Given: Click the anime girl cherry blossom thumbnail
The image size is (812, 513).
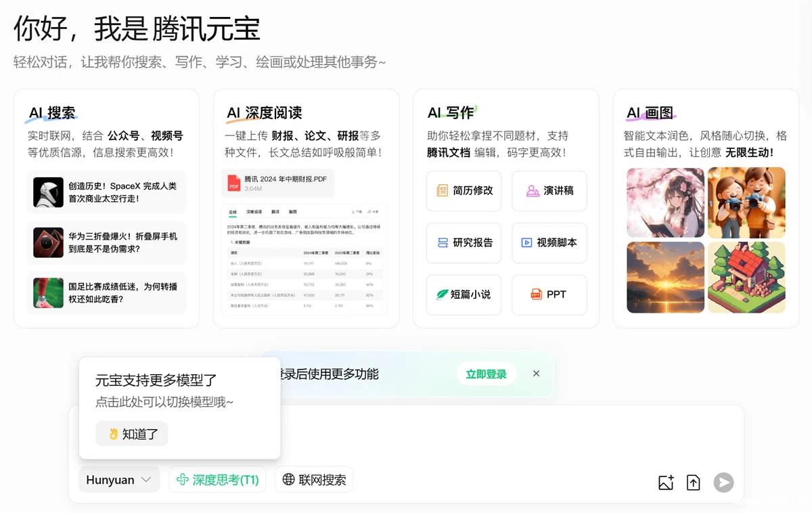Looking at the screenshot, I should (x=665, y=202).
